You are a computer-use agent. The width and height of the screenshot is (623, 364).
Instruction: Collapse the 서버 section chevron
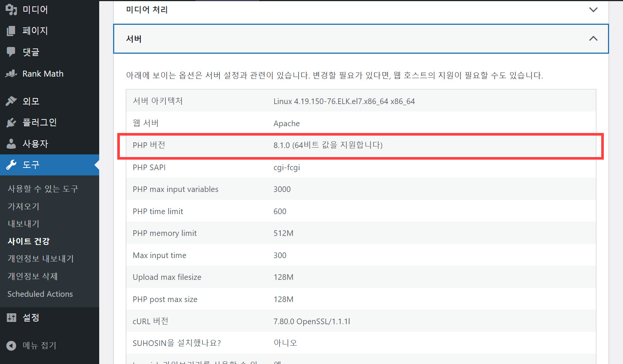click(593, 38)
